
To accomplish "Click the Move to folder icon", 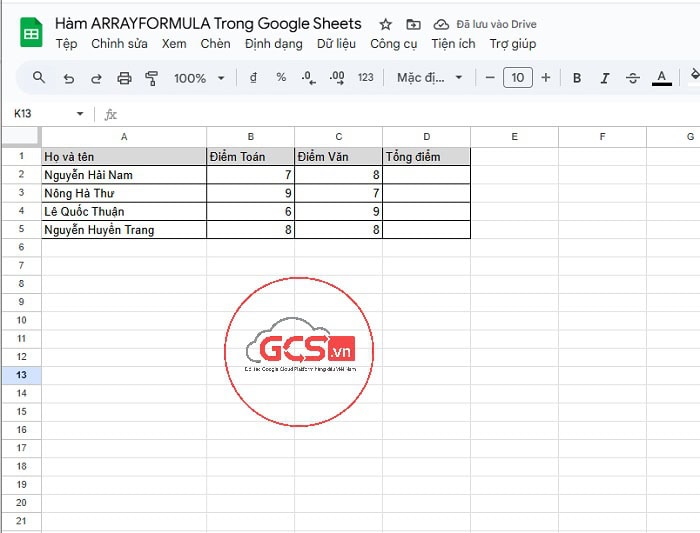I will tap(414, 24).
